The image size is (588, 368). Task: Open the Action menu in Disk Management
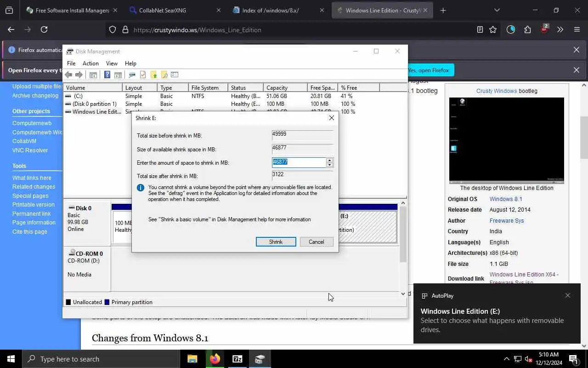[90, 63]
